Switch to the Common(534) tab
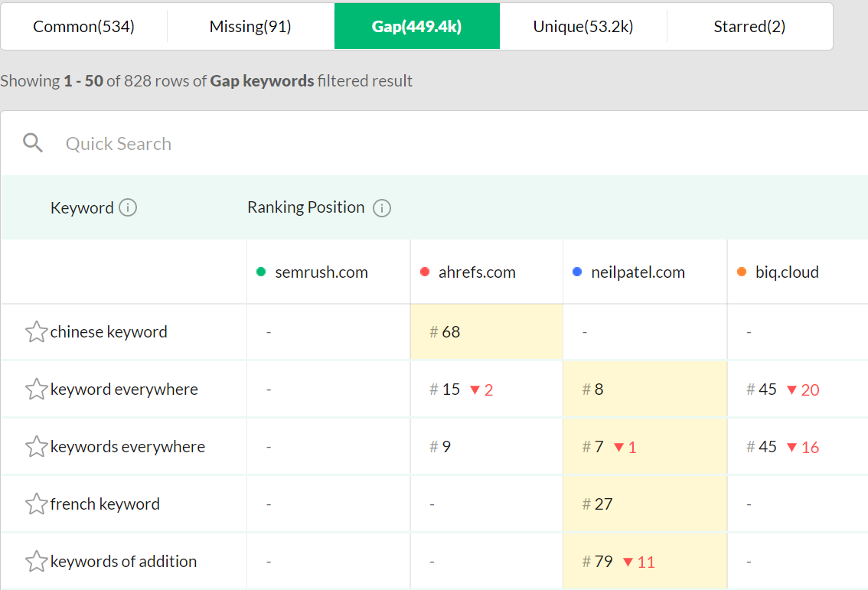 [83, 26]
